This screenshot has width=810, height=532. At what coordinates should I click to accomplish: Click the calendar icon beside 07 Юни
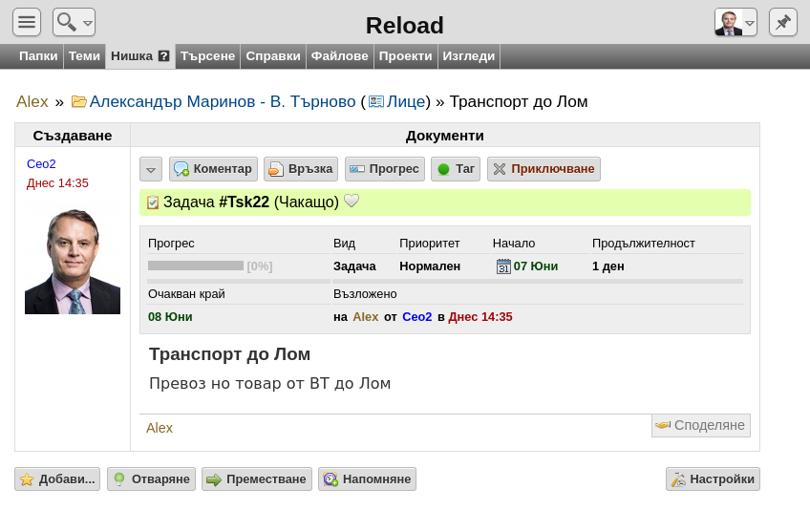click(503, 266)
